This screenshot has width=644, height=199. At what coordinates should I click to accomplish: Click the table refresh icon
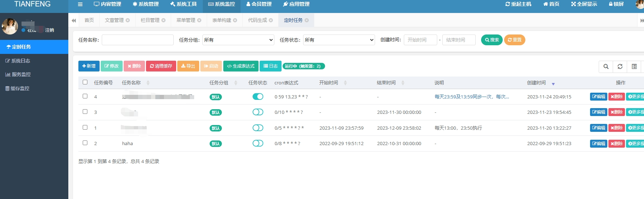620,66
